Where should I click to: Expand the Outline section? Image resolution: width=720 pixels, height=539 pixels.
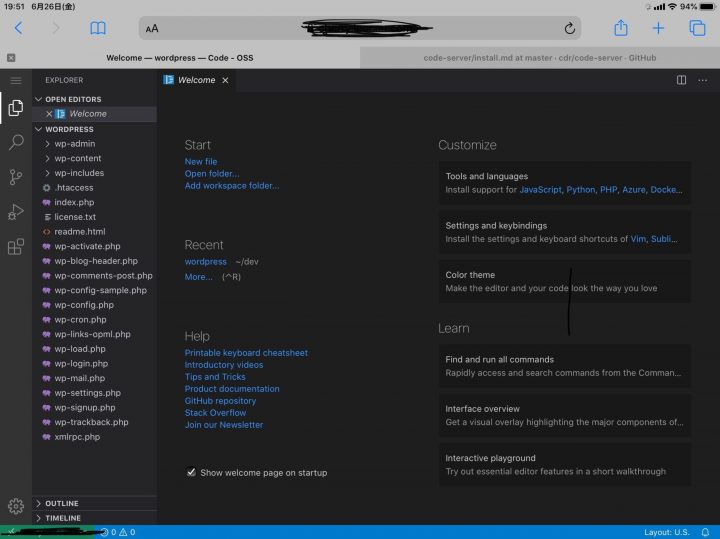95,503
